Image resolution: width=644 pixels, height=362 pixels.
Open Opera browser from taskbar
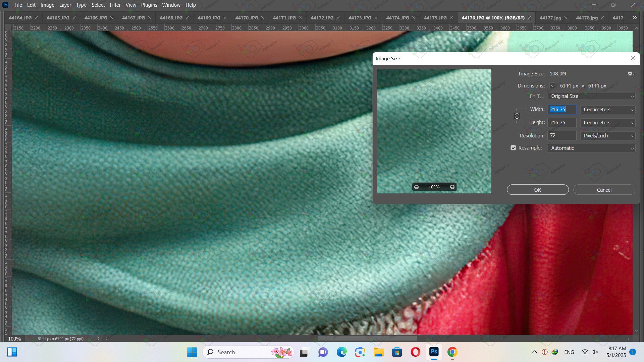click(x=415, y=352)
